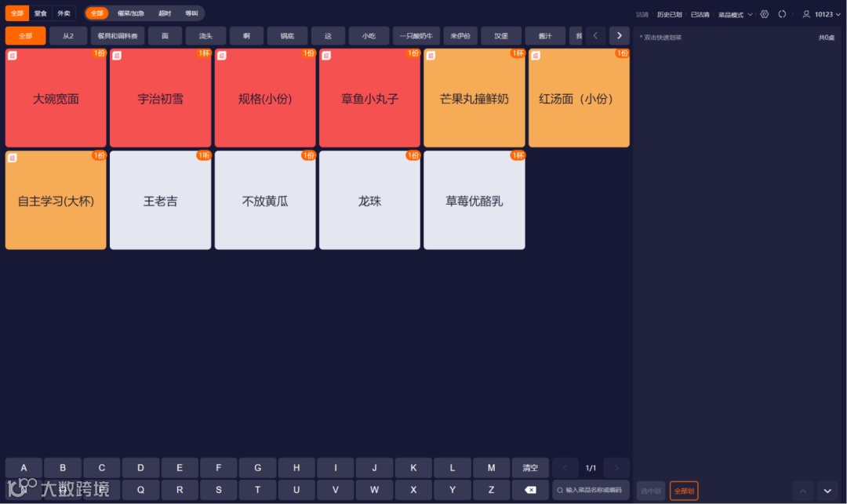
Task: Filter by 催菜/加急 status
Action: [x=131, y=13]
